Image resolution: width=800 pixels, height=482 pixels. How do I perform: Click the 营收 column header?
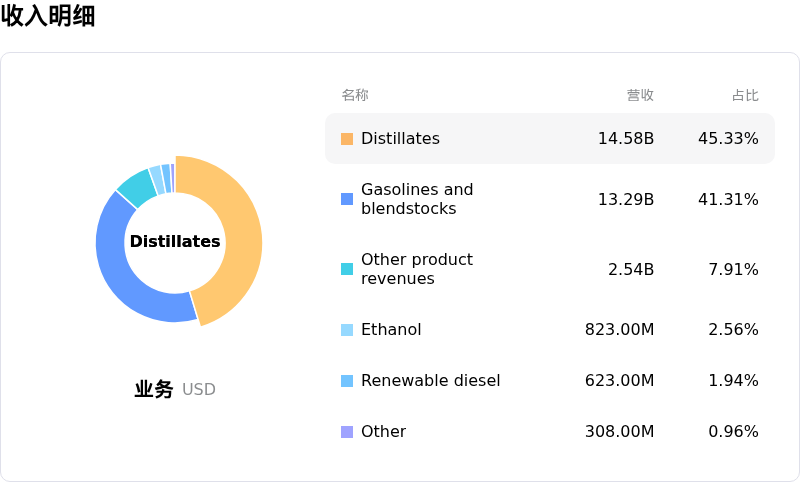[640, 96]
